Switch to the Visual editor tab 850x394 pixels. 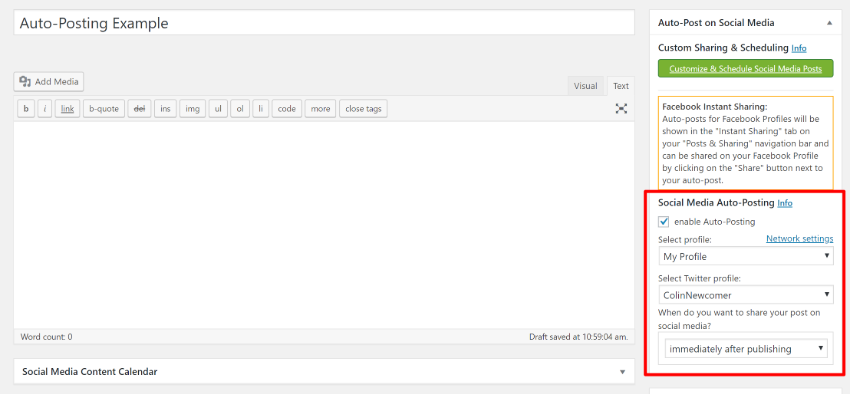click(585, 86)
